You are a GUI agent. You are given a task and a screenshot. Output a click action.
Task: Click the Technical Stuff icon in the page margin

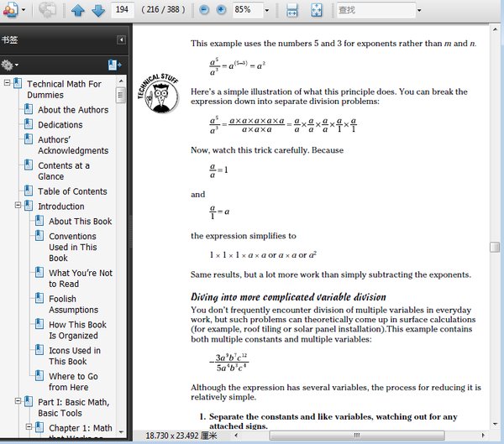pos(159,94)
